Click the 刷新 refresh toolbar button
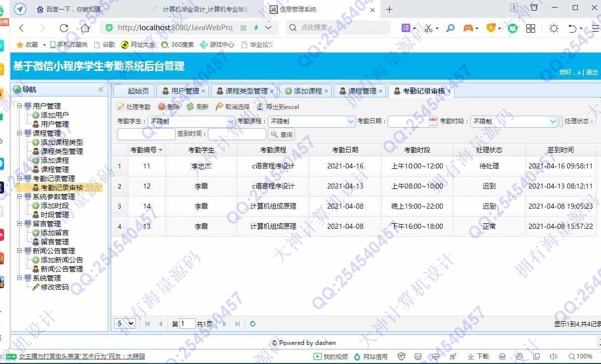Screen dimensions: 601x364 point(198,107)
